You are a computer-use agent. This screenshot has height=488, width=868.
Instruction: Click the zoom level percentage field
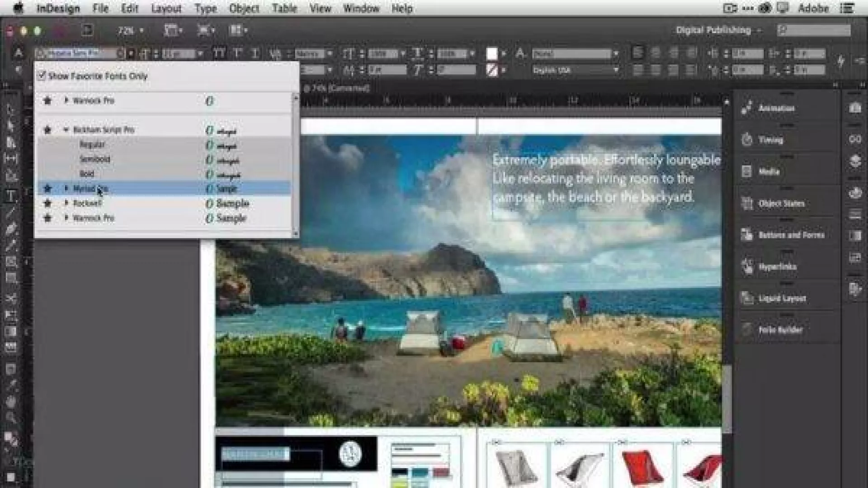[x=126, y=30]
